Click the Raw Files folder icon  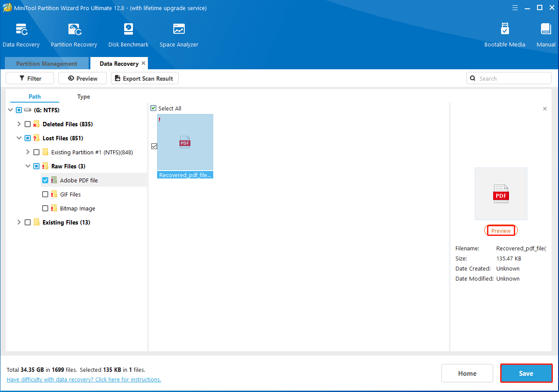[45, 166]
